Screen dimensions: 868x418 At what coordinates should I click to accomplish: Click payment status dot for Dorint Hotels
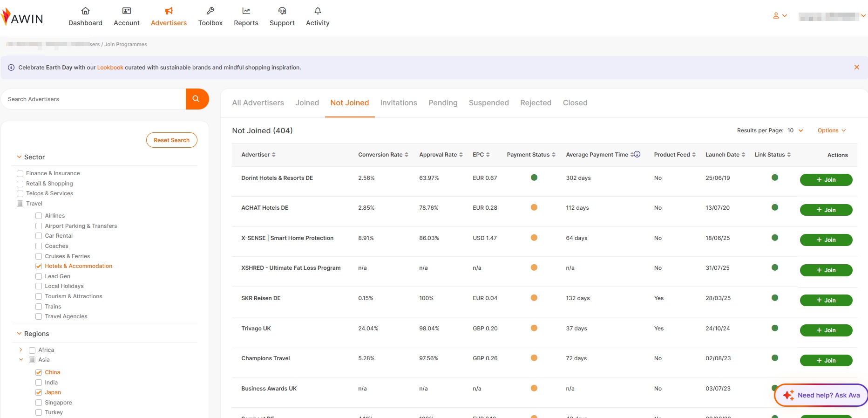click(x=534, y=178)
